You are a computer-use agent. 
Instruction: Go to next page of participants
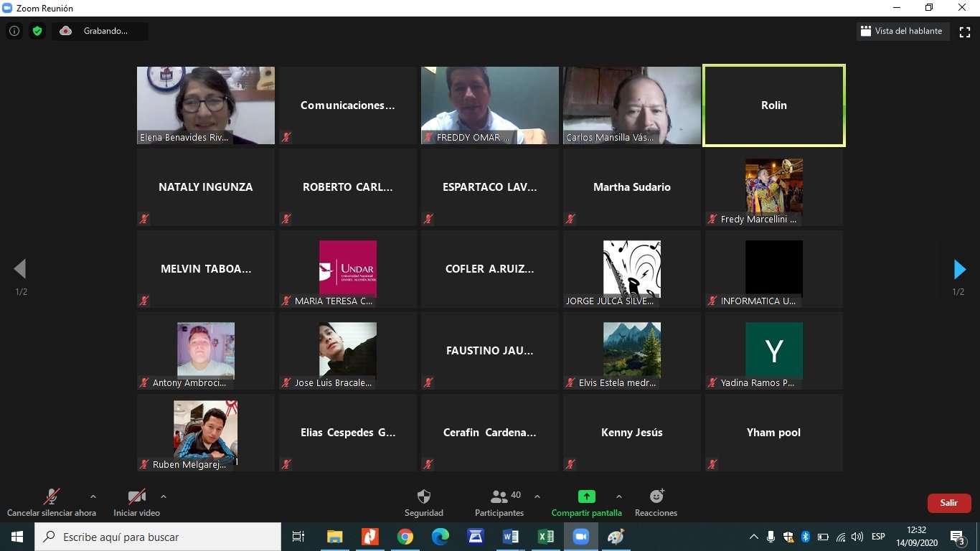click(959, 269)
